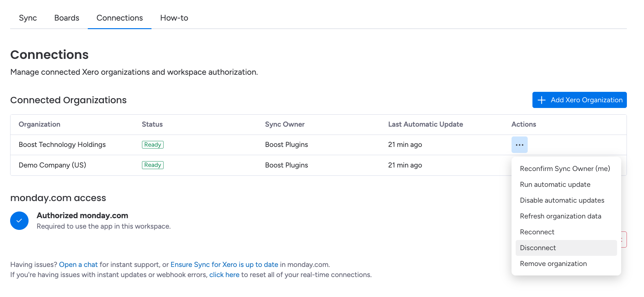This screenshot has height=297, width=644.
Task: Click Ready status badge for Demo Company (US)
Action: [x=153, y=165]
